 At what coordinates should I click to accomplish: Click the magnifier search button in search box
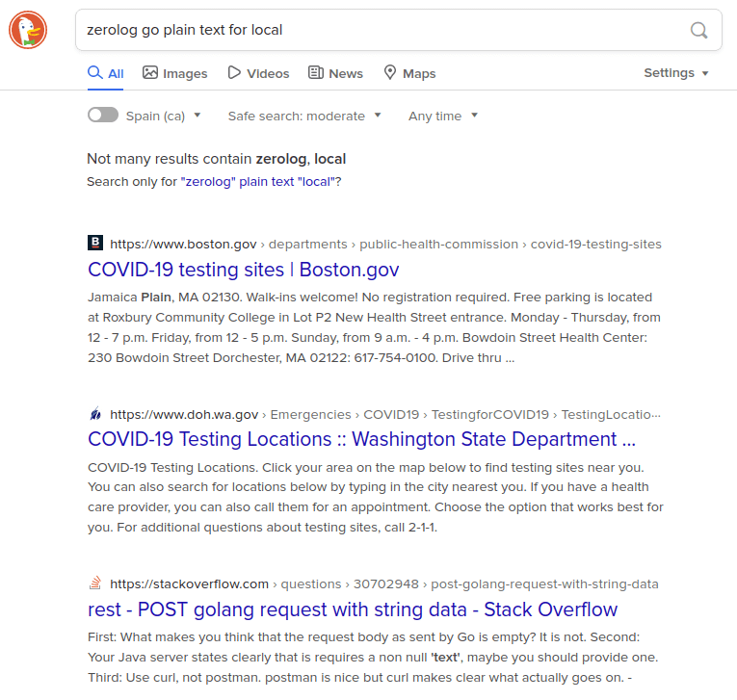pos(698,30)
